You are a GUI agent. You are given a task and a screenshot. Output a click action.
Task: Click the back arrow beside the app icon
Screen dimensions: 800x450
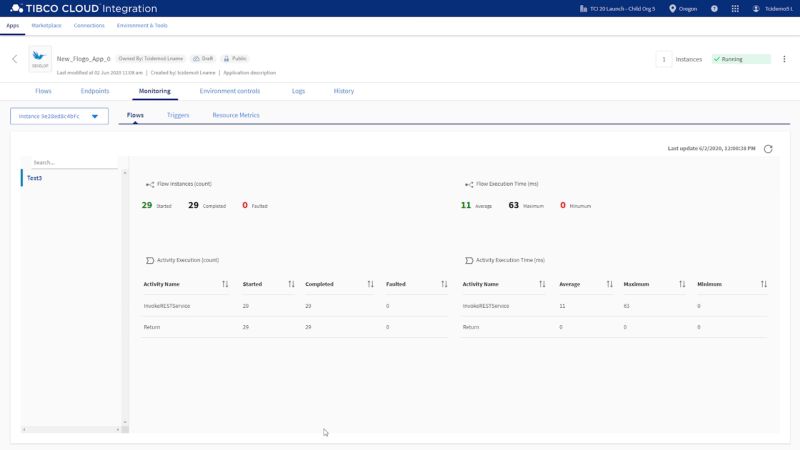click(14, 59)
